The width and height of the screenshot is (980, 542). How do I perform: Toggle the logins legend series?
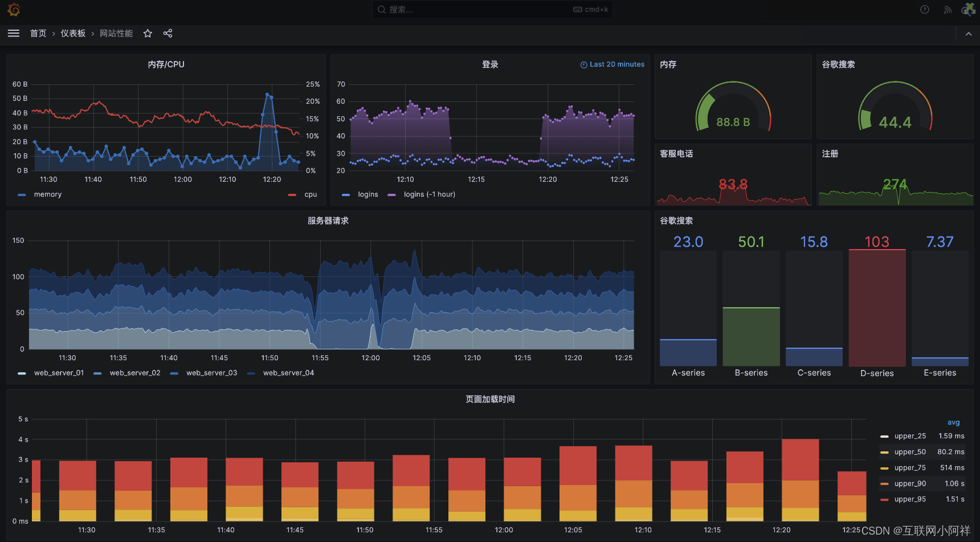[x=368, y=194]
